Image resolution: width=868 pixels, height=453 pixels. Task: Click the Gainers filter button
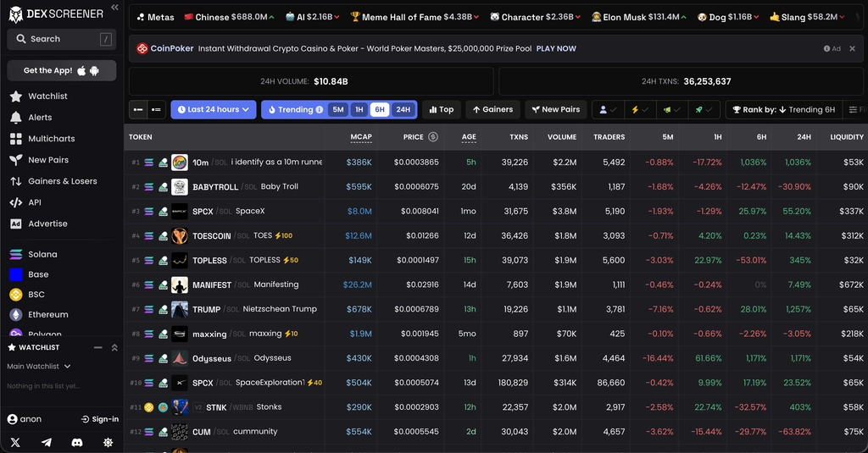(x=492, y=109)
